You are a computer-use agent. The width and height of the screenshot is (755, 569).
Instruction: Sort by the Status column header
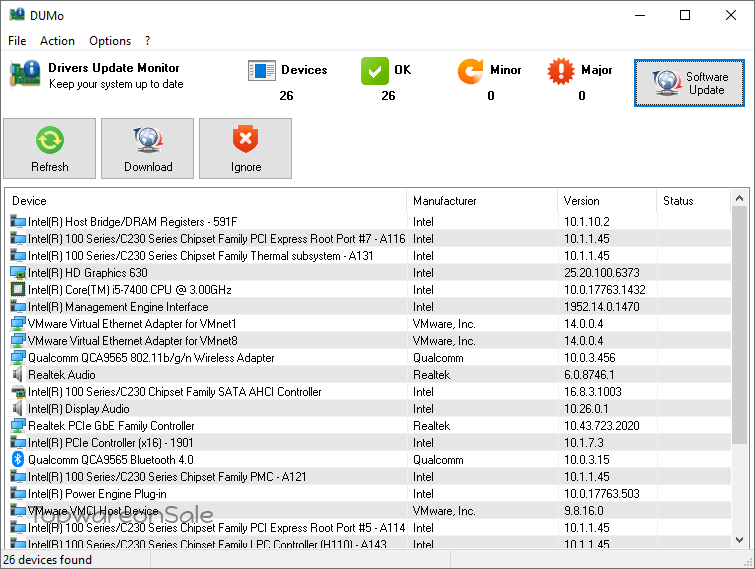[693, 201]
